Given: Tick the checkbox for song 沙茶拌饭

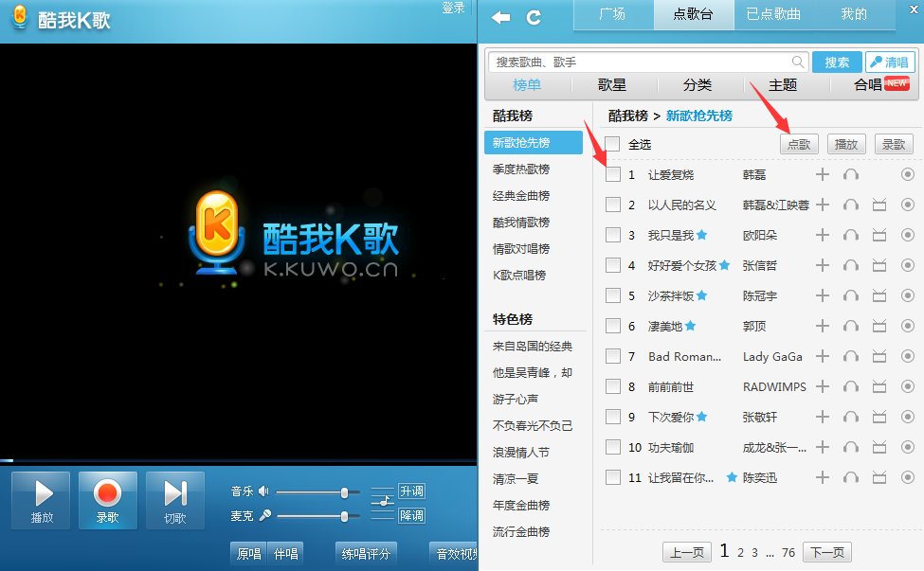Looking at the screenshot, I should (x=614, y=295).
